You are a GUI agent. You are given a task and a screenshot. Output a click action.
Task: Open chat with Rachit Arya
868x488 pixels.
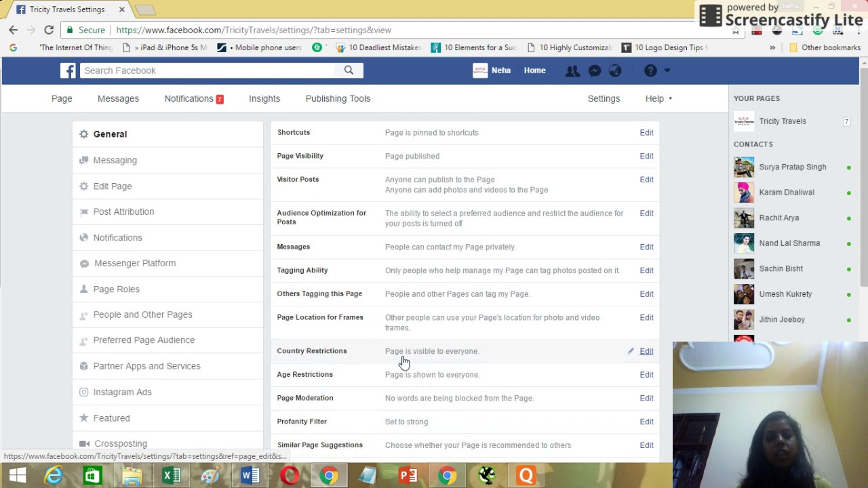(x=792, y=218)
